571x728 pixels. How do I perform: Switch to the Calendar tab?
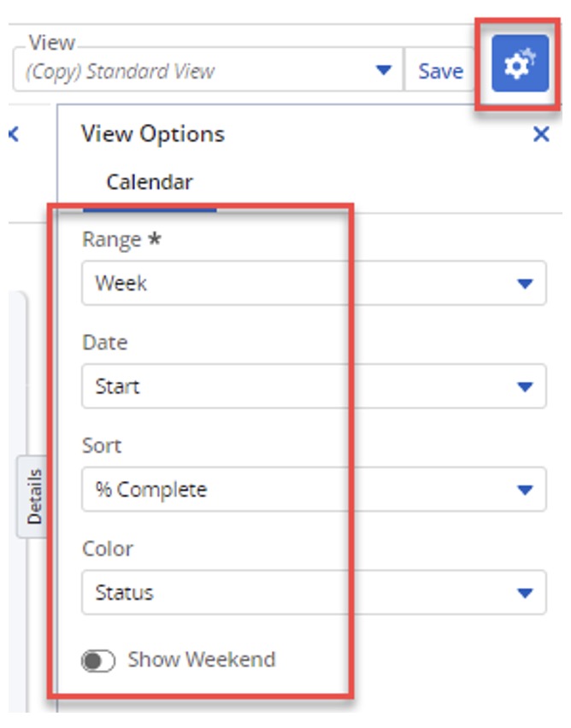(x=149, y=182)
